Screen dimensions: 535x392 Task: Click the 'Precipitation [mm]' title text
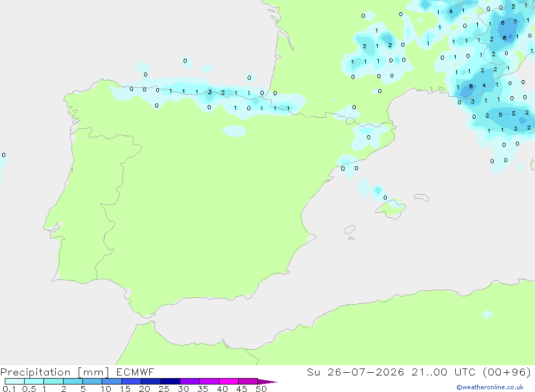point(55,372)
